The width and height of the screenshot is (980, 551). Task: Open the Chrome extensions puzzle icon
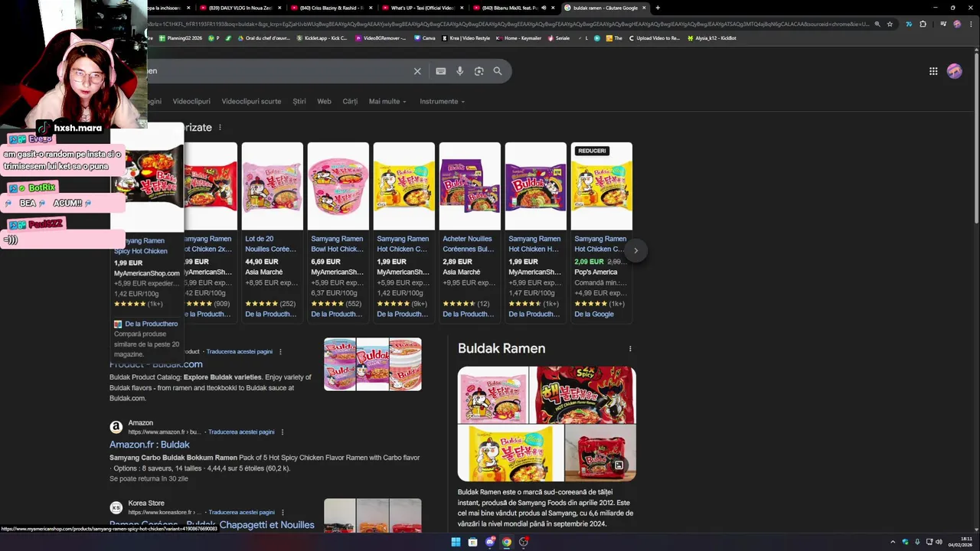coord(923,24)
